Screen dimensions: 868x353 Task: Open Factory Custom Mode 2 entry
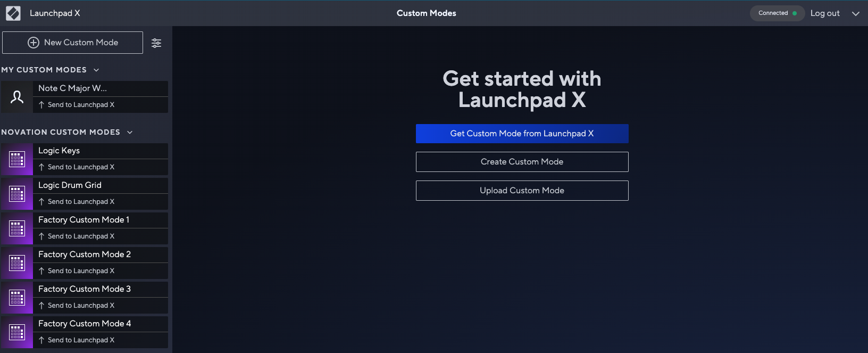85,255
